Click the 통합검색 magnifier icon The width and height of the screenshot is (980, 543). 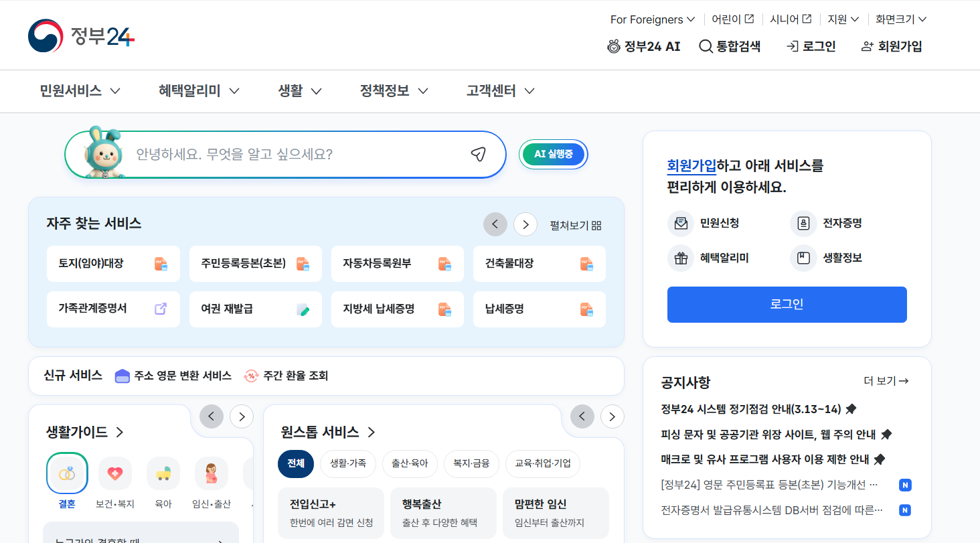pos(705,46)
